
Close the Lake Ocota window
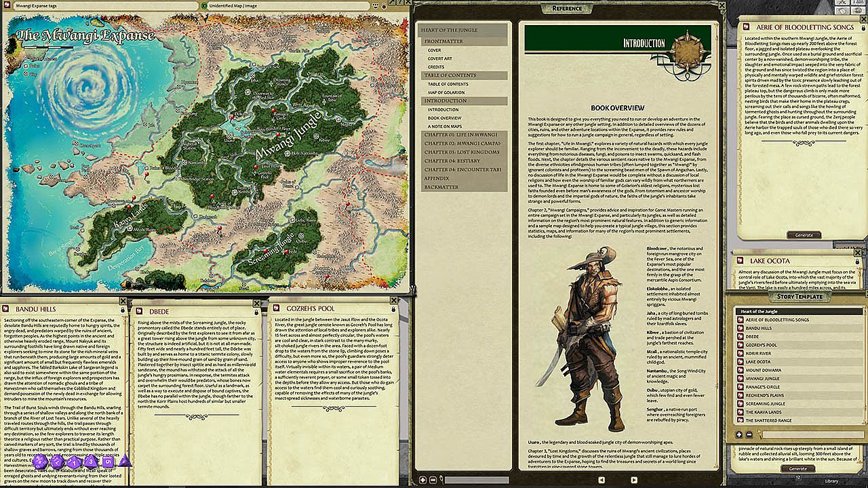856,254
